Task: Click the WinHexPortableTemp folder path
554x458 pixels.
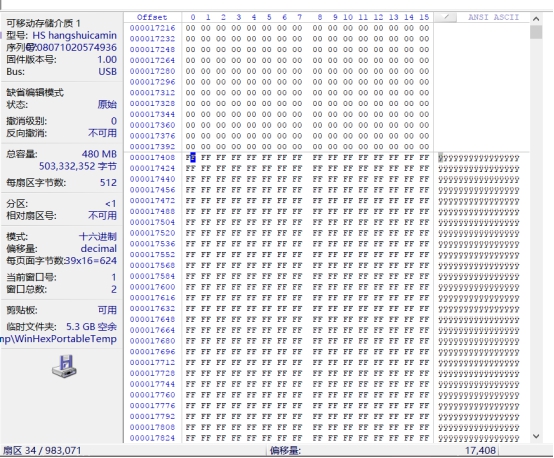Action: [x=59, y=339]
